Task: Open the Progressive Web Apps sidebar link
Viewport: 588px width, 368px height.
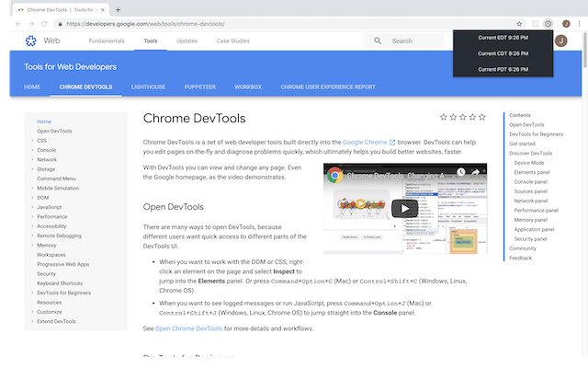Action: tap(63, 264)
